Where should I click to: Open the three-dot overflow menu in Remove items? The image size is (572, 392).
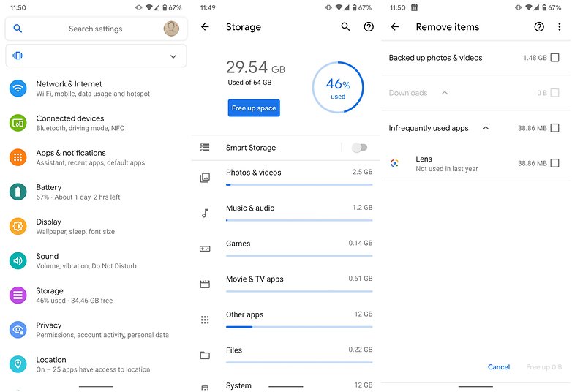click(x=559, y=26)
